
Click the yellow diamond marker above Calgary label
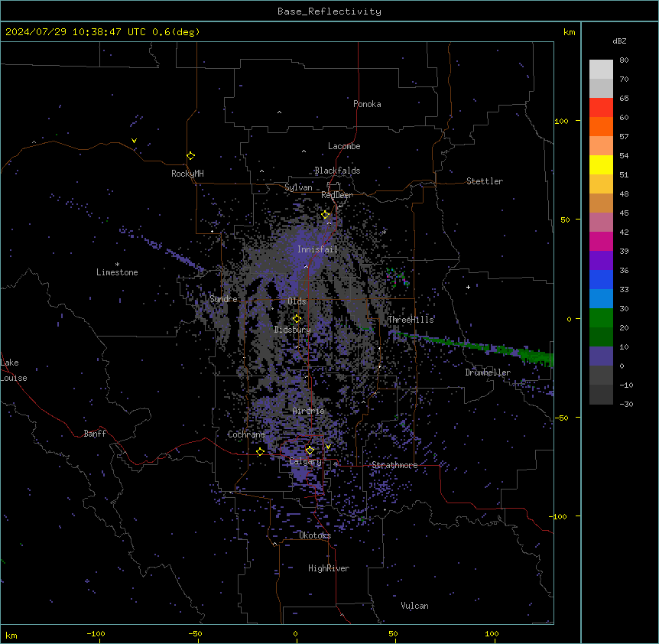310,450
